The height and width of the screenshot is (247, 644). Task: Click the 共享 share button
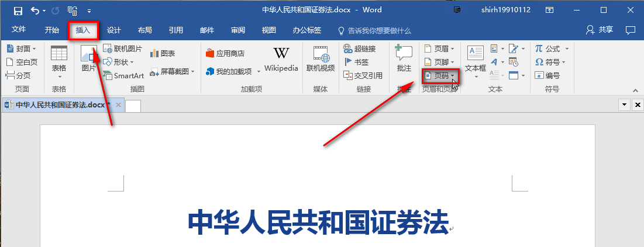[600, 30]
